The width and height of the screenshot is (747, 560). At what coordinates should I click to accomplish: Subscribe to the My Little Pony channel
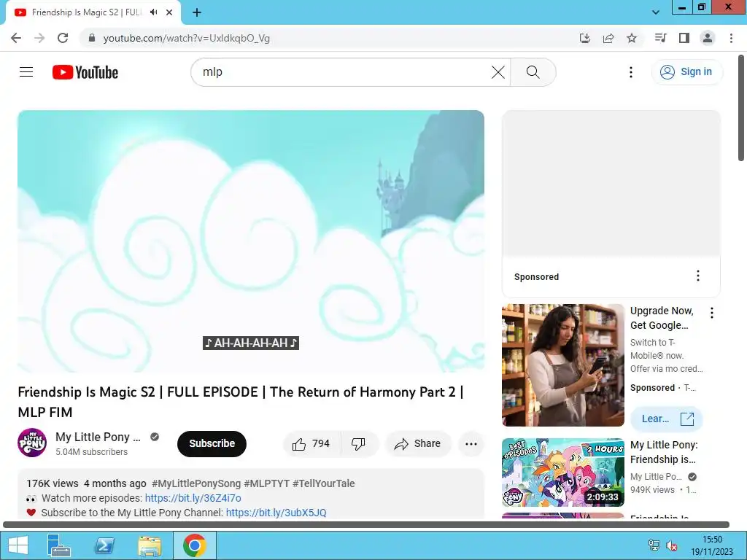(212, 443)
